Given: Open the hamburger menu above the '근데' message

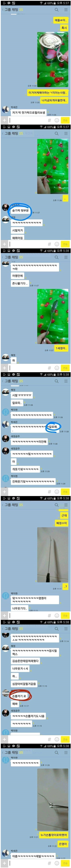Looking at the screenshot, I should tap(66, 505).
